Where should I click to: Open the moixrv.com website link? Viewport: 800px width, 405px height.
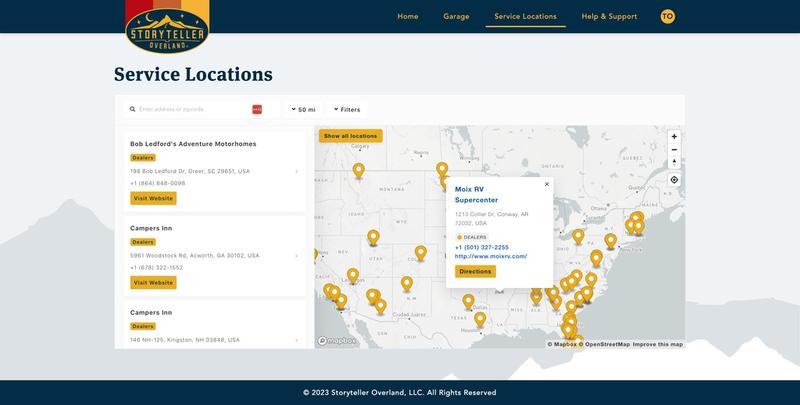tap(491, 257)
